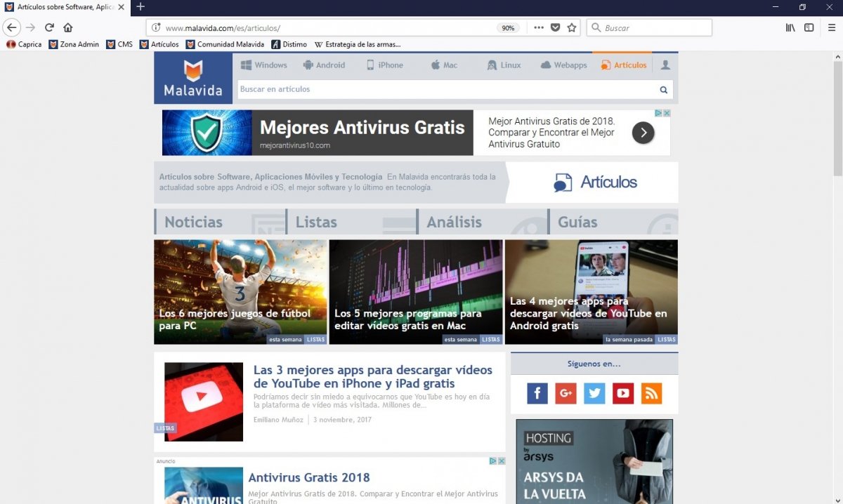Open Los 6 mejores juegos de fútbol card
The width and height of the screenshot is (843, 504).
click(240, 292)
